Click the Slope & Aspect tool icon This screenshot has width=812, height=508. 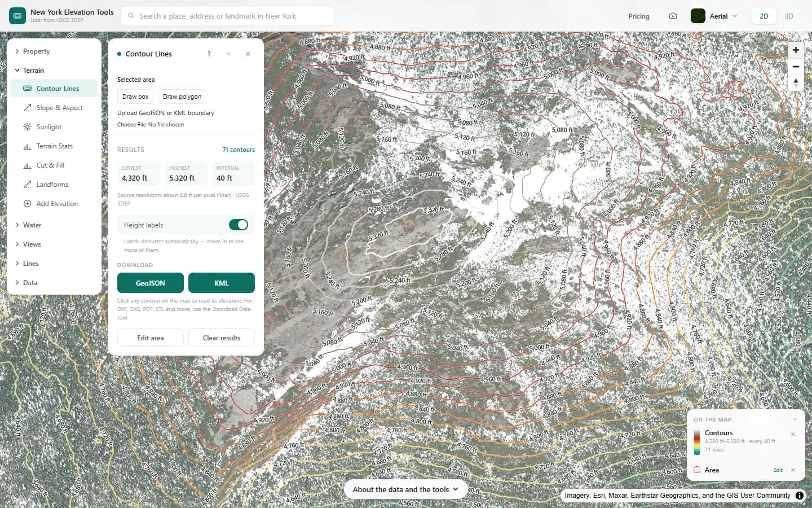coord(27,108)
